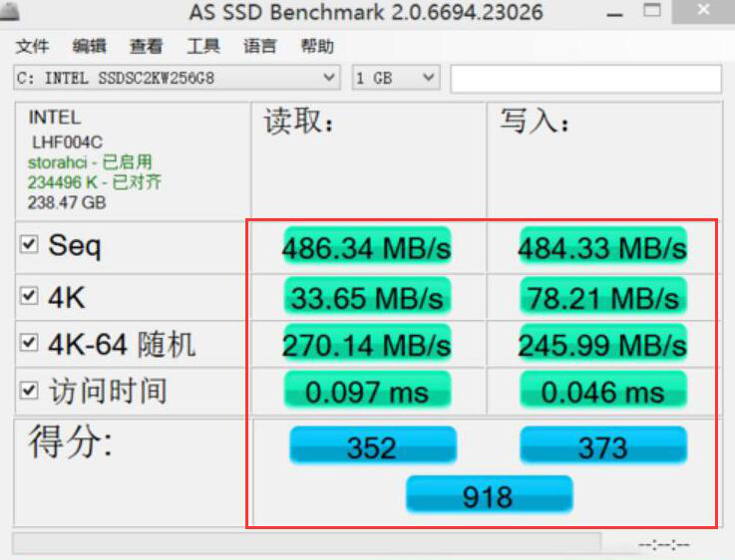The height and width of the screenshot is (560, 735).
Task: Open the 帮助 menu
Action: (317, 47)
